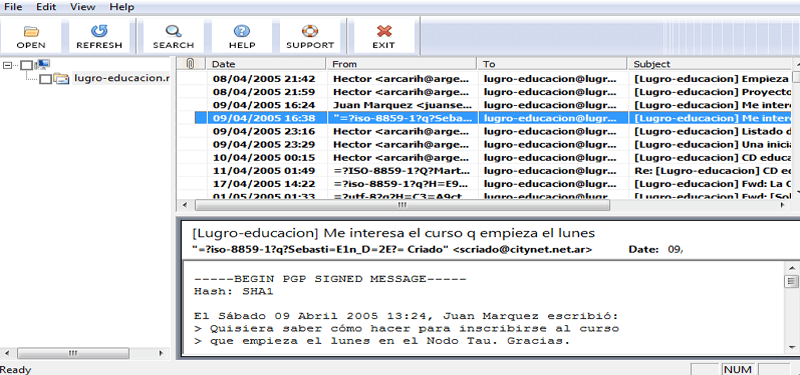Open the Help menu
Image resolution: width=800 pixels, height=375 pixels.
[x=122, y=7]
